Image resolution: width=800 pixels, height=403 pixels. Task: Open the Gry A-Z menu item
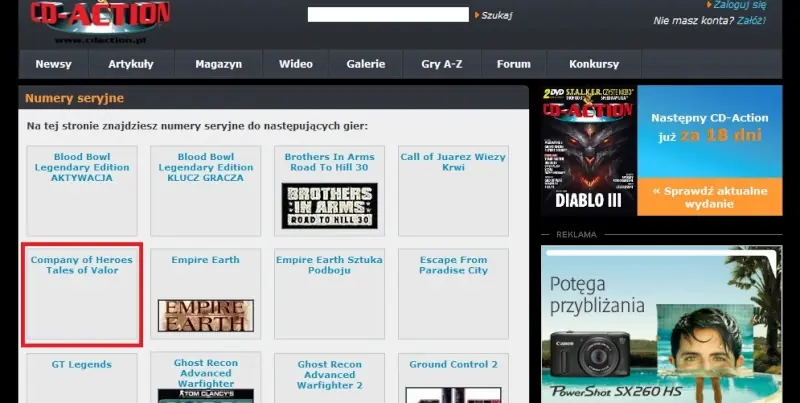pyautogui.click(x=442, y=64)
